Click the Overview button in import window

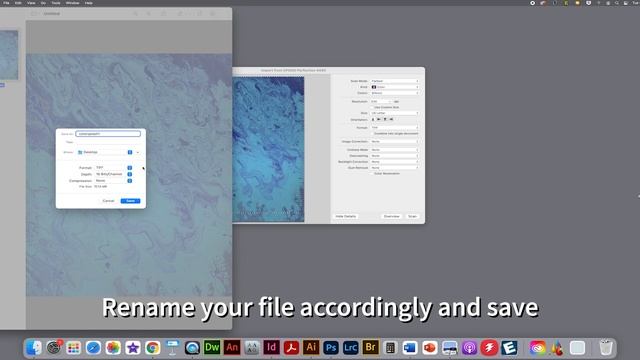coord(391,216)
